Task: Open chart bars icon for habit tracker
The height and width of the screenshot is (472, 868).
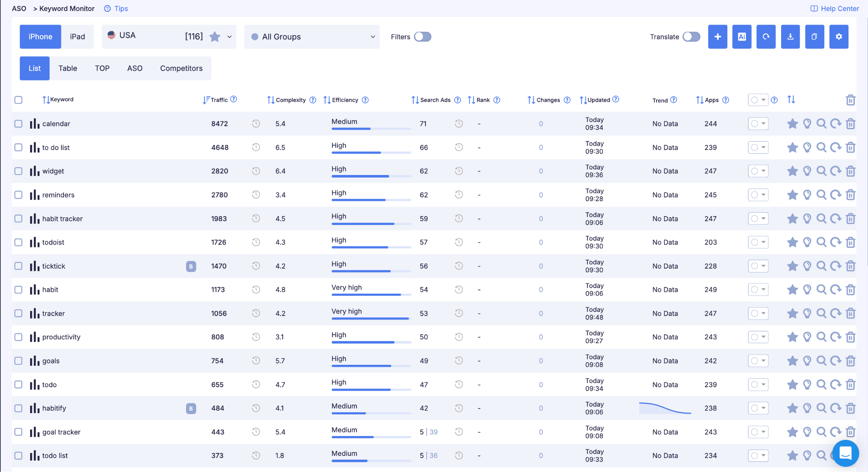Action: [35, 219]
